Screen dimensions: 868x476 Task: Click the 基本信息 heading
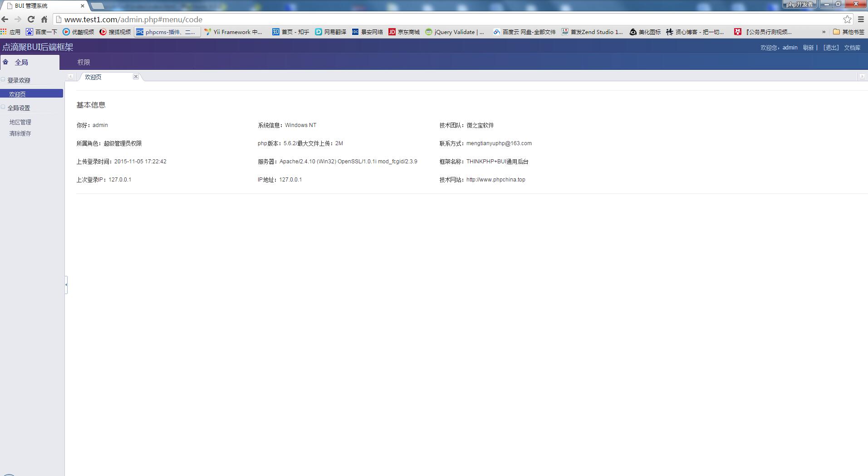coord(91,105)
